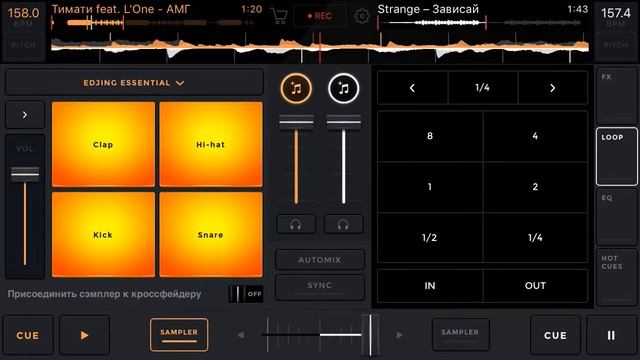This screenshot has width=640, height=360.
Task: Play the left deck track
Action: pyautogui.click(x=84, y=335)
